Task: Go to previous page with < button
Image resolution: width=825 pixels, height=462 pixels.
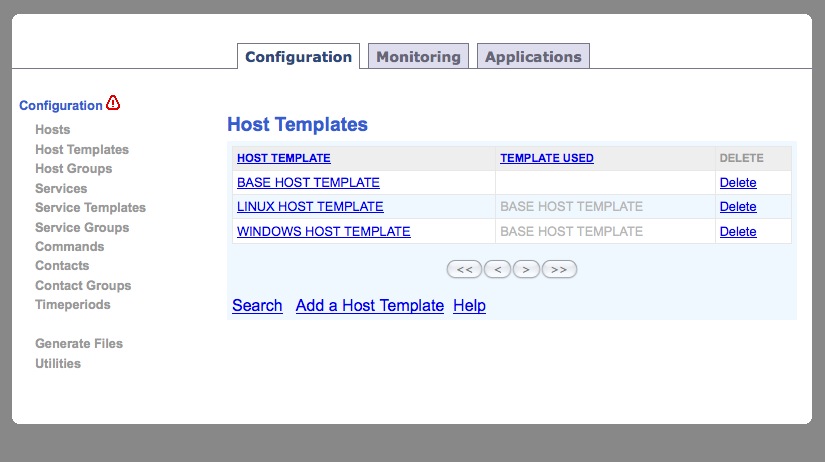Action: 497,269
